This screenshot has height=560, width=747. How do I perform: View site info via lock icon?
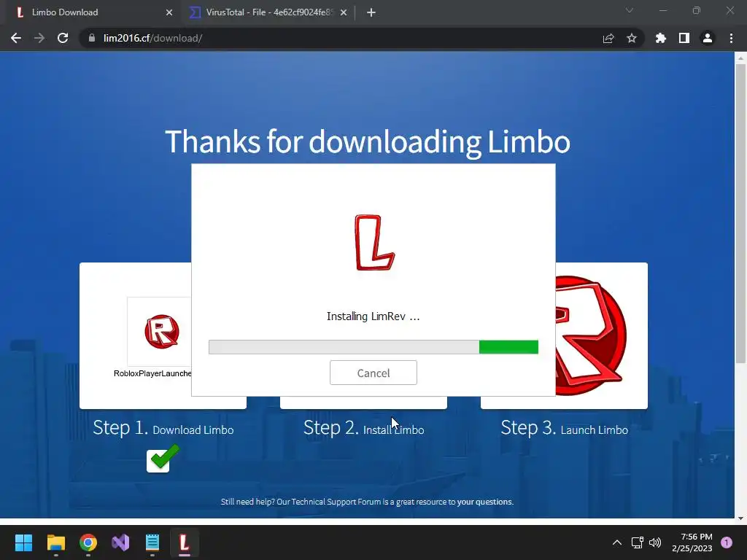pos(92,38)
